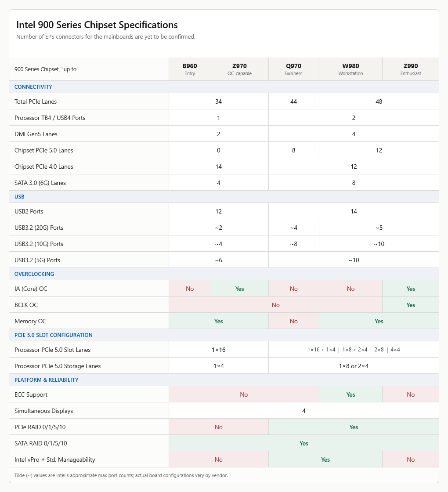Viewport: 448px width, 492px height.
Task: Click the Q970 Memory OC No cell
Action: (294, 321)
